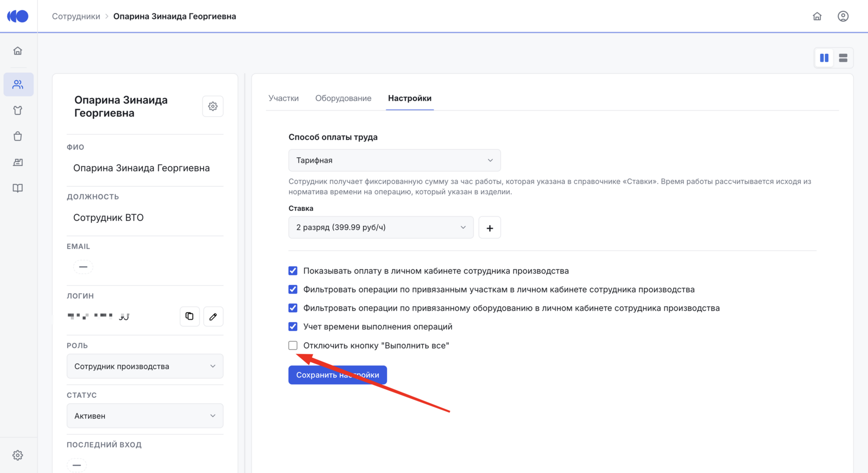
Task: Click the app logo in the corner
Action: [18, 16]
